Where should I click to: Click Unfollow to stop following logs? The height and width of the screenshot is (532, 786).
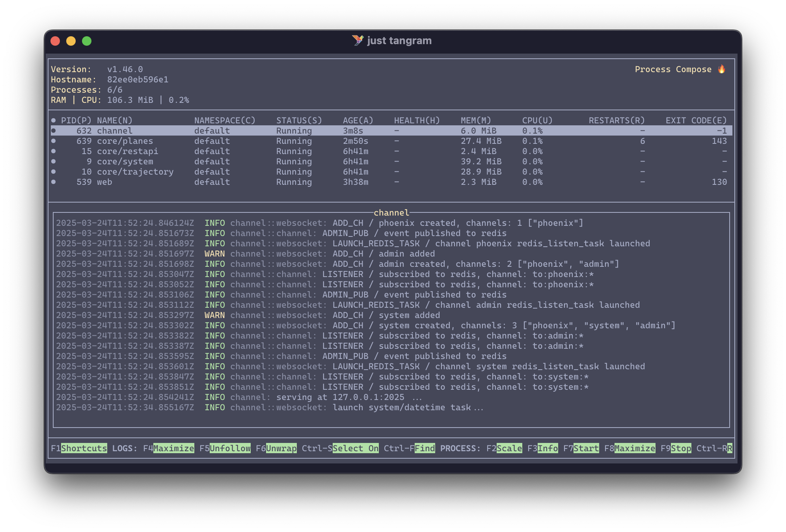tap(230, 448)
